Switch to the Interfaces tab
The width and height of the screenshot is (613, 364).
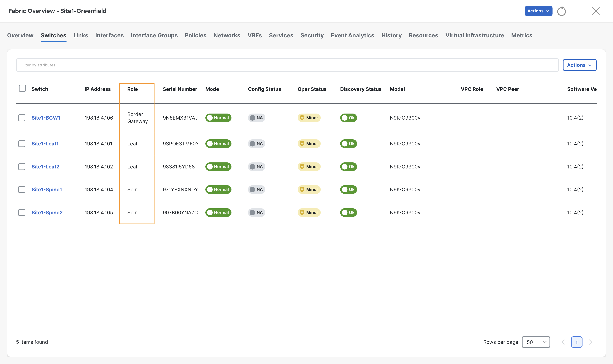click(x=109, y=35)
